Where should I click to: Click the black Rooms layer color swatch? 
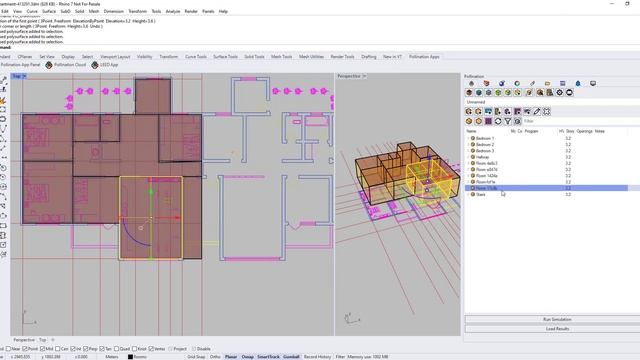coord(131,357)
